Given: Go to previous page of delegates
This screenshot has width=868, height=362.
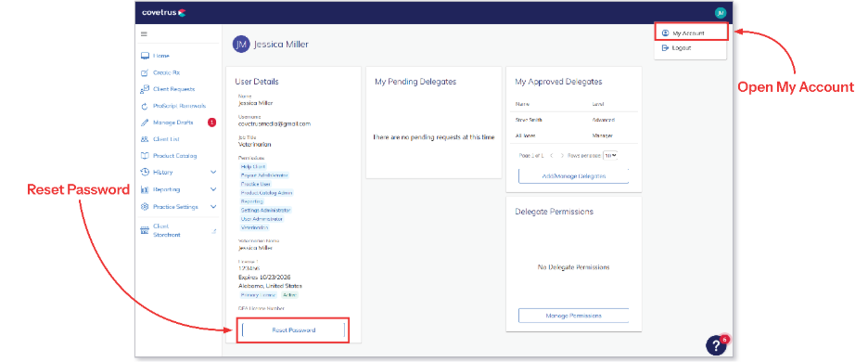Looking at the screenshot, I should (x=552, y=156).
